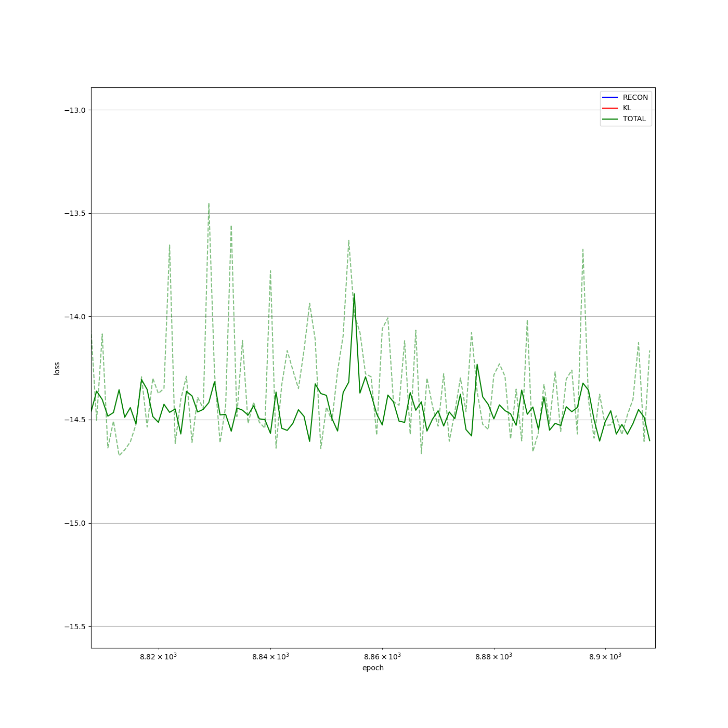Click the 8.84 × 10³ x-axis tick label
The width and height of the screenshot is (728, 728).
point(270,656)
